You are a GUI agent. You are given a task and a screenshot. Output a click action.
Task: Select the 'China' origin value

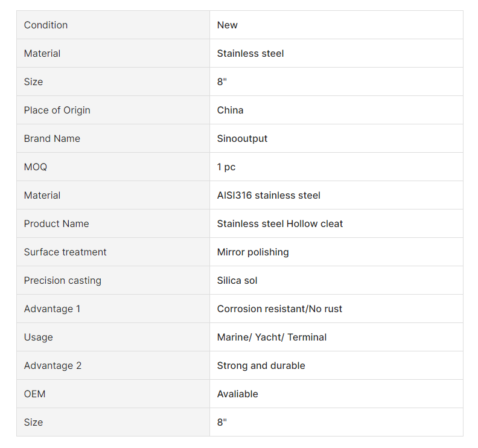(231, 110)
